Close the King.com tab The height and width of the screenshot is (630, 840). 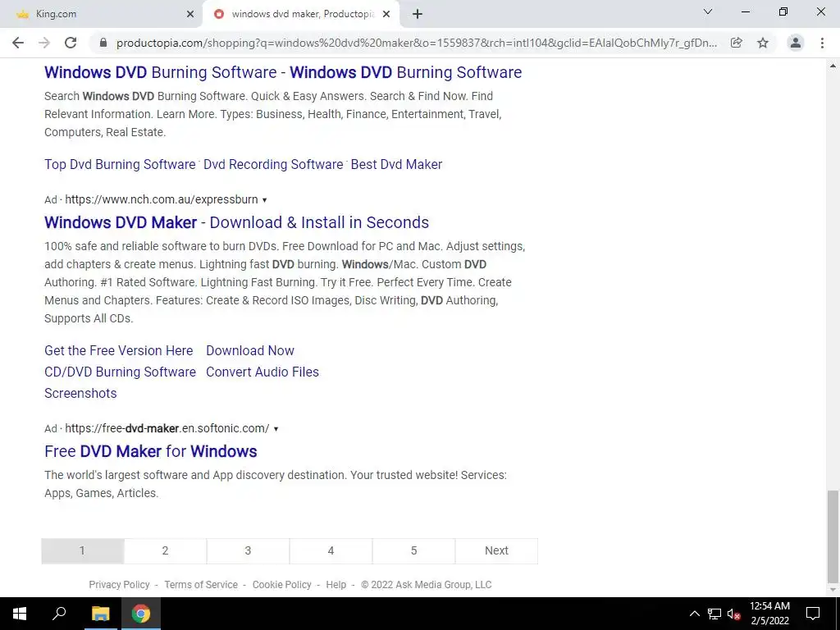pos(189,14)
